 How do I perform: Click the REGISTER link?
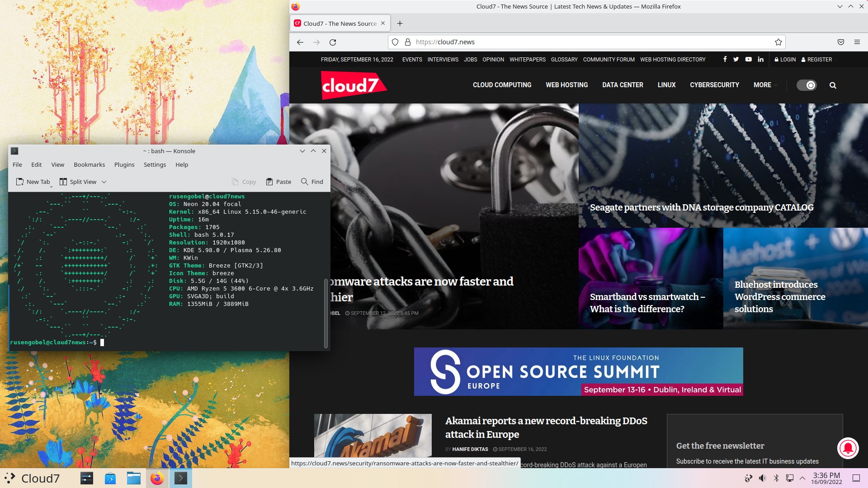pyautogui.click(x=817, y=60)
